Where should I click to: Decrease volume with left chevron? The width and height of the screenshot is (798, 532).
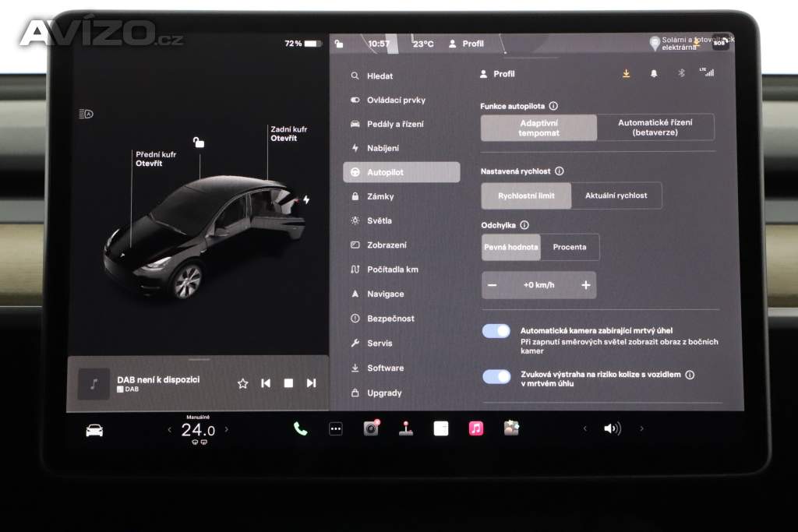coord(585,428)
